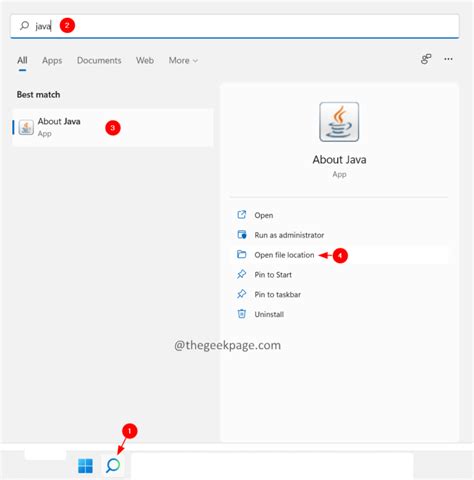Click the Windows Start logo on taskbar

pos(85,466)
